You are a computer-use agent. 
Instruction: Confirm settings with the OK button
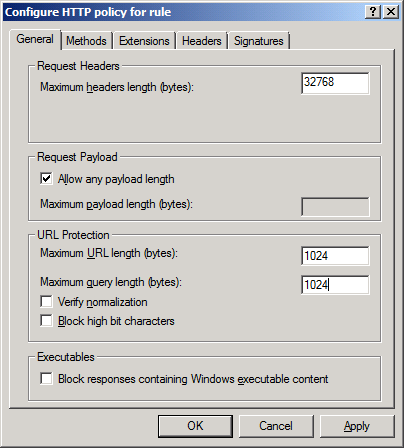195,426
